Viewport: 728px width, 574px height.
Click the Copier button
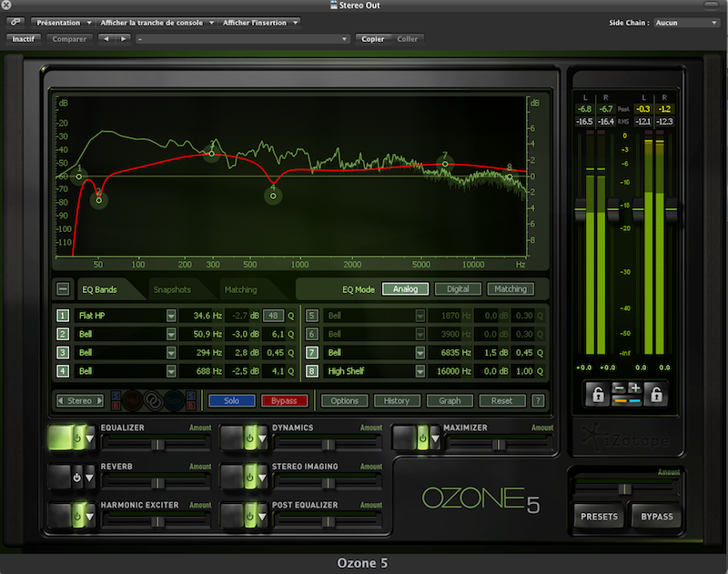click(x=373, y=39)
